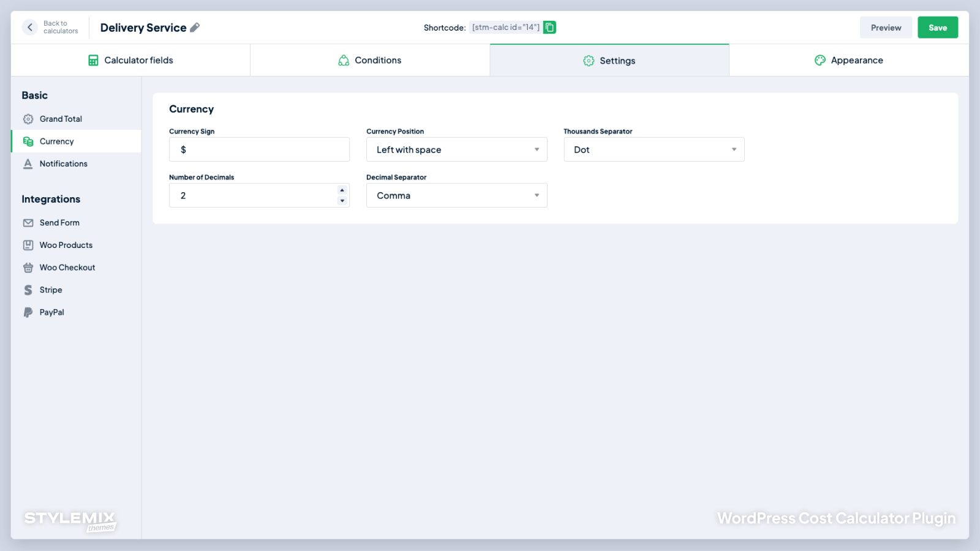Copy the shortcode to clipboard
This screenshot has width=980, height=551.
pos(549,28)
